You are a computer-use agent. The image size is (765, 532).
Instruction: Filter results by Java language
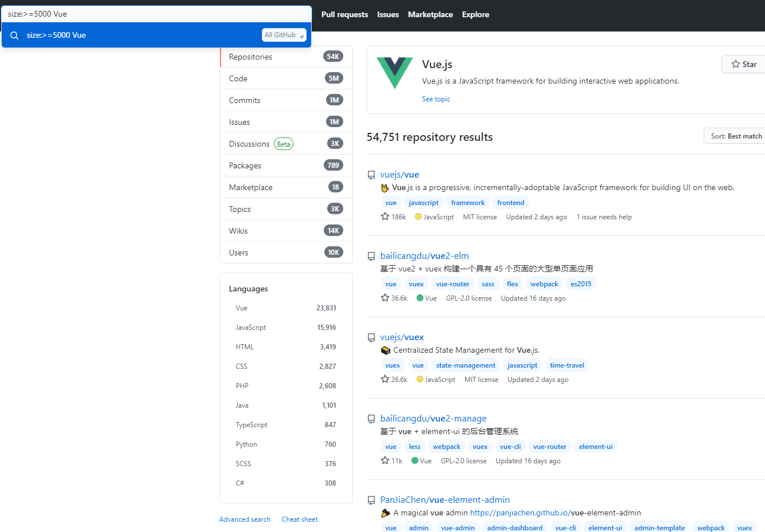(x=286, y=405)
